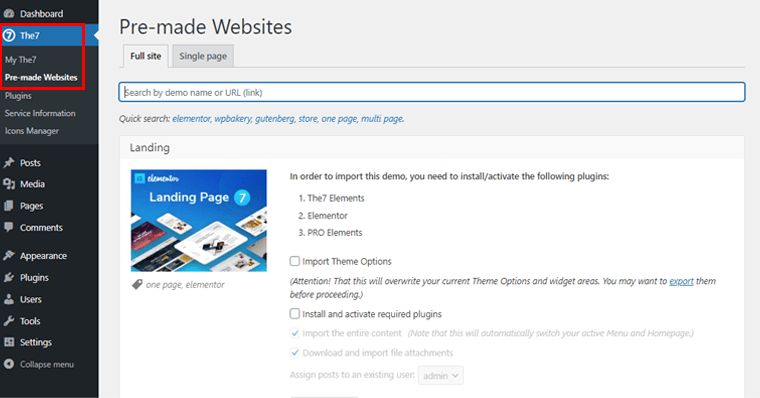Viewport: 760px width, 398px height.
Task: Open Icons Manager submenu item
Action: pyautogui.click(x=32, y=131)
